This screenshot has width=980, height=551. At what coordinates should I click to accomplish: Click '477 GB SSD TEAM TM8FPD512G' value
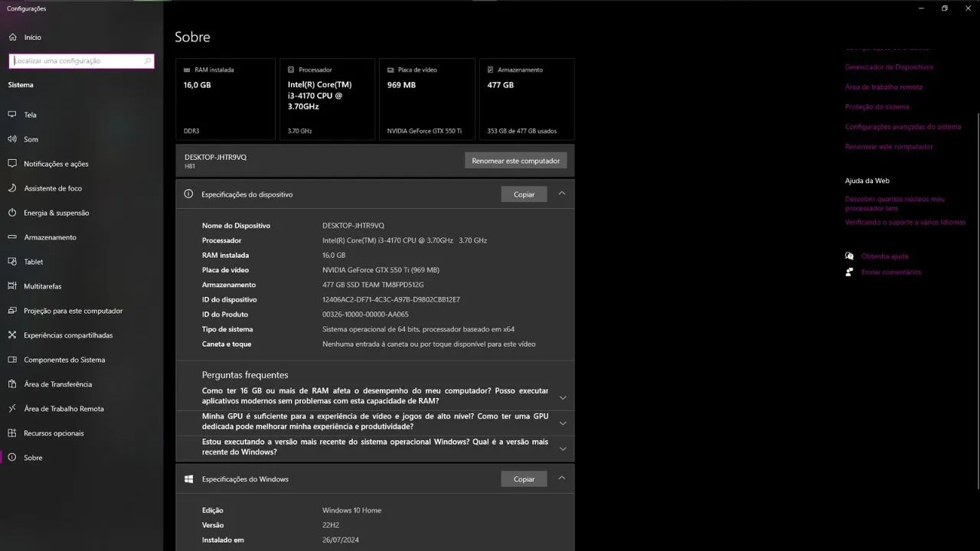click(373, 285)
